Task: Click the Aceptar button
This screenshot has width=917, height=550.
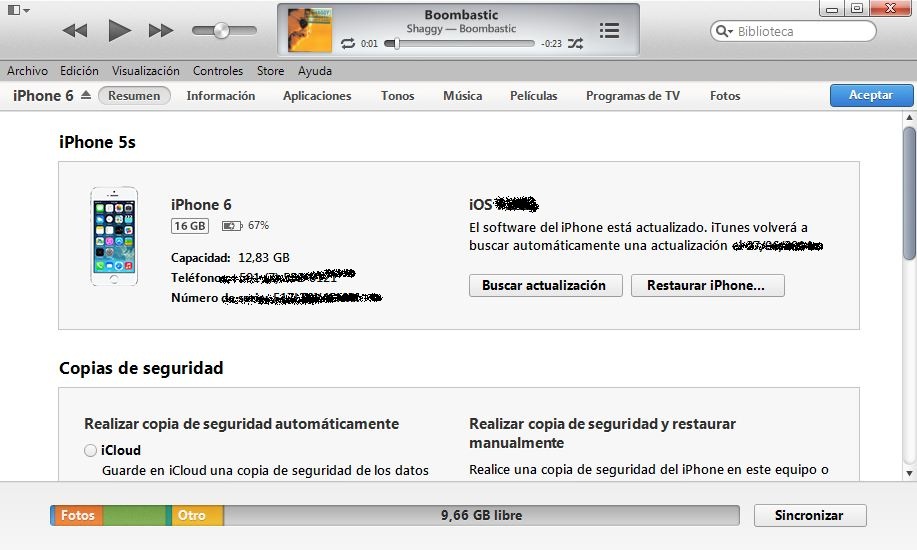Action: click(x=871, y=95)
